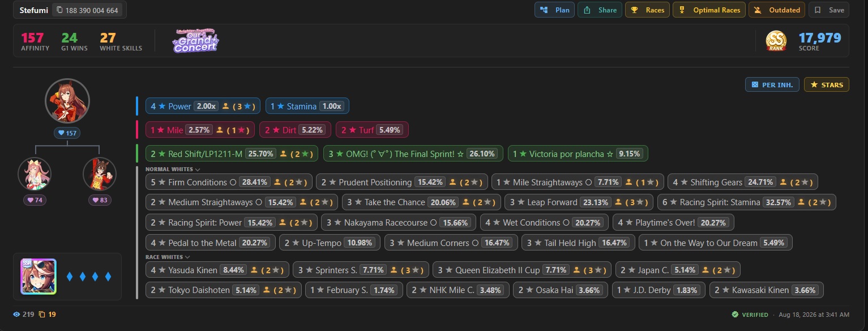Image resolution: width=868 pixels, height=331 pixels.
Task: Open the Races button
Action: [x=647, y=10]
